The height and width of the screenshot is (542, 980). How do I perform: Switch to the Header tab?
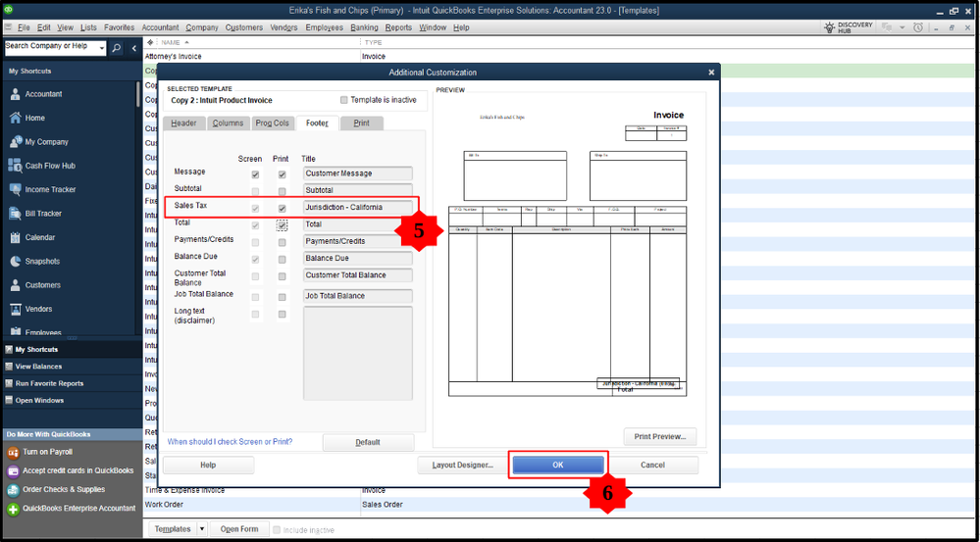coord(183,123)
